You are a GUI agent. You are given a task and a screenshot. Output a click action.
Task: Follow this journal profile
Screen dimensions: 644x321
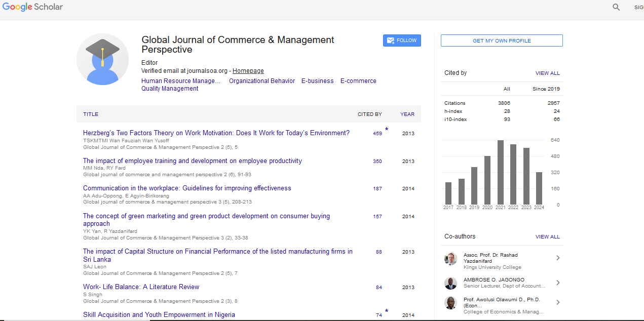(402, 41)
